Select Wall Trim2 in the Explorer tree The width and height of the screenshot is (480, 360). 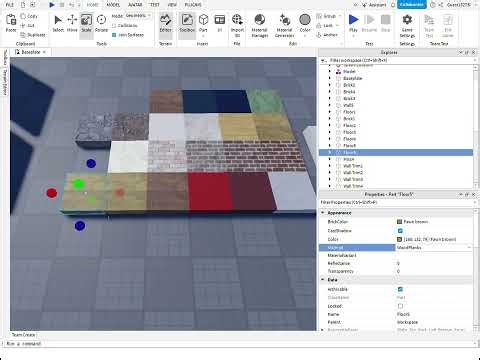click(x=353, y=172)
